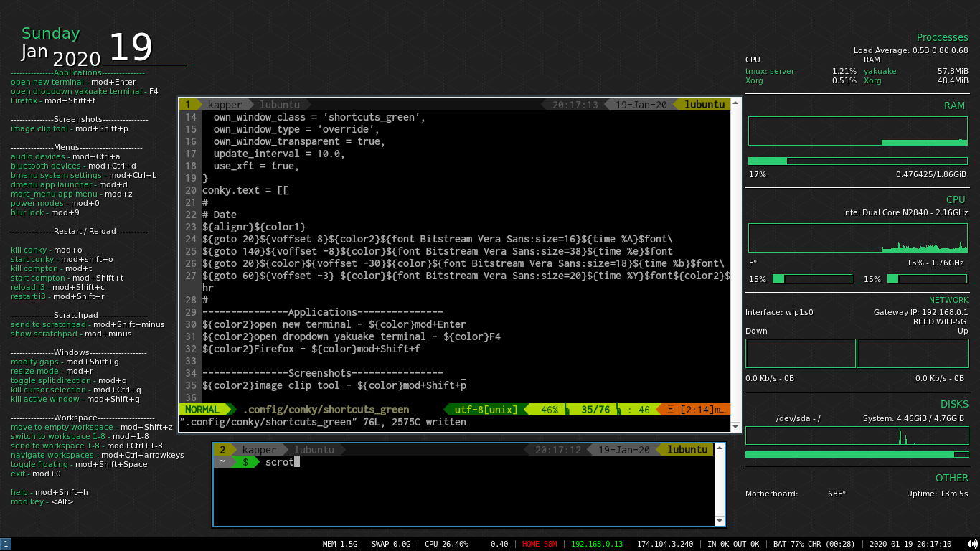Click the vertical scrollbar track of vim terminal
Image resolution: width=980 pixels, height=551 pixels.
(735, 265)
